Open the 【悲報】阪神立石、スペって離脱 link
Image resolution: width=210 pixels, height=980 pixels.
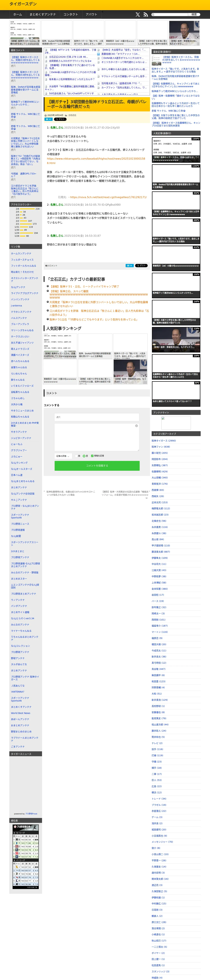click(x=99, y=294)
